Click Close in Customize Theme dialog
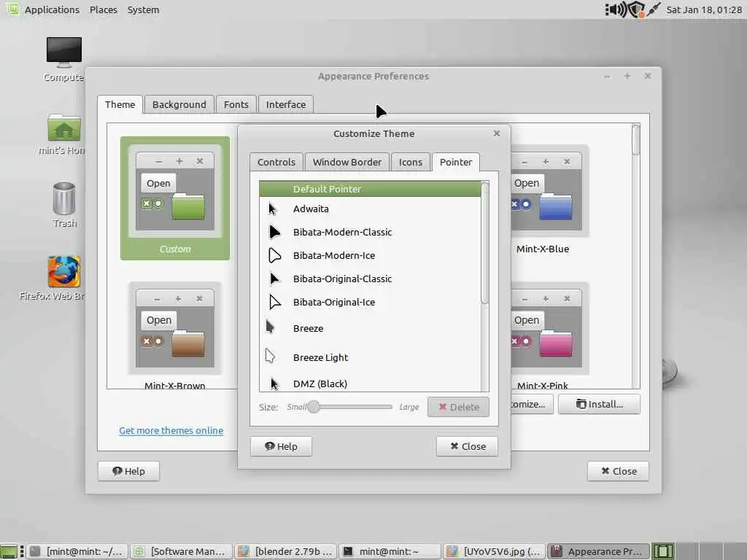 pos(468,446)
